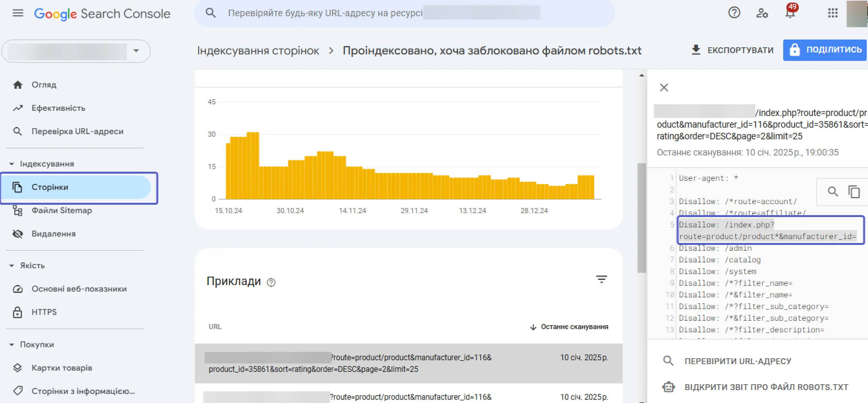The width and height of the screenshot is (868, 403).
Task: Select first example URL row product_id=35861
Action: (x=408, y=363)
